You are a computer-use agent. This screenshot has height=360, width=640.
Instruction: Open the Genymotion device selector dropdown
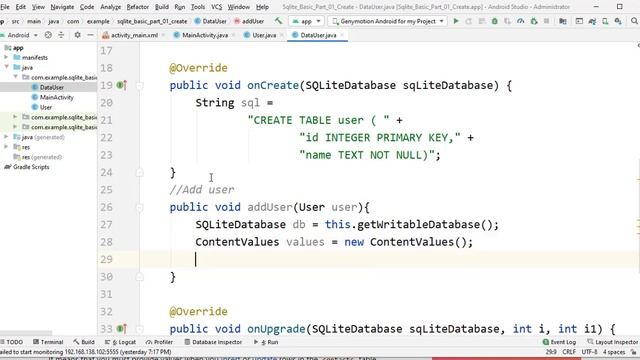[x=387, y=21]
